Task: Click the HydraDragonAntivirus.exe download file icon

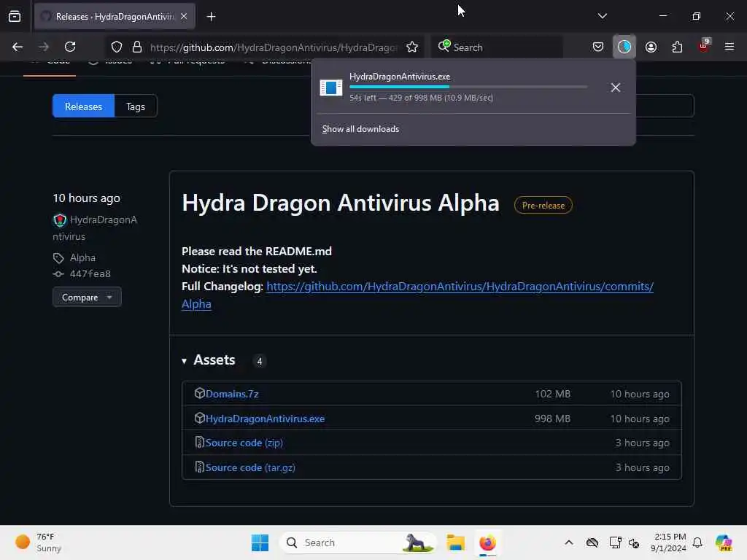Action: [331, 87]
